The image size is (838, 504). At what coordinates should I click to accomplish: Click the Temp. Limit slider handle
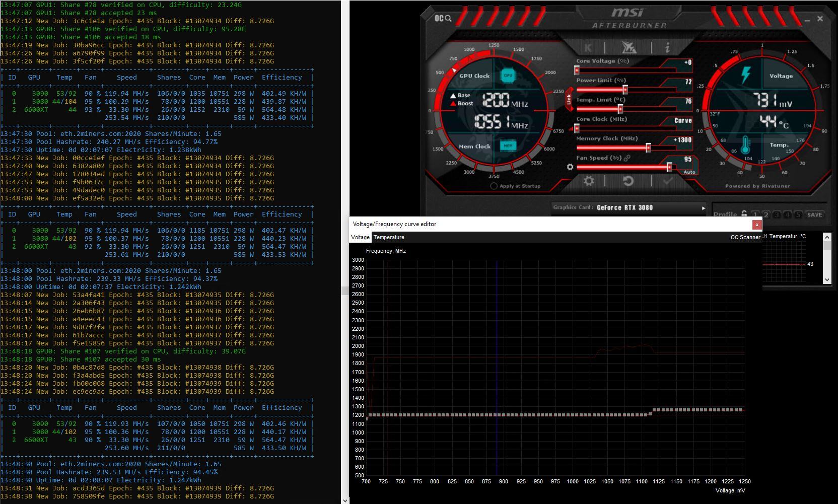click(620, 109)
